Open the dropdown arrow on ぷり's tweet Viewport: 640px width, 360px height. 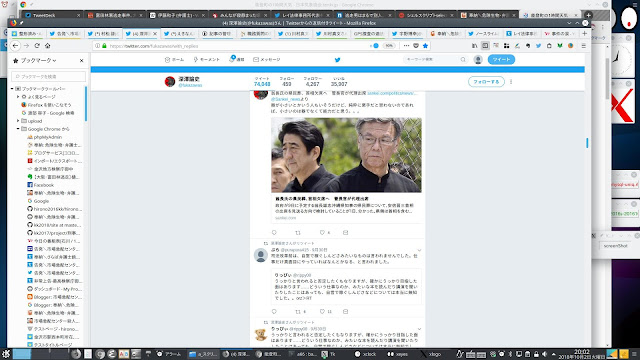(x=419, y=250)
